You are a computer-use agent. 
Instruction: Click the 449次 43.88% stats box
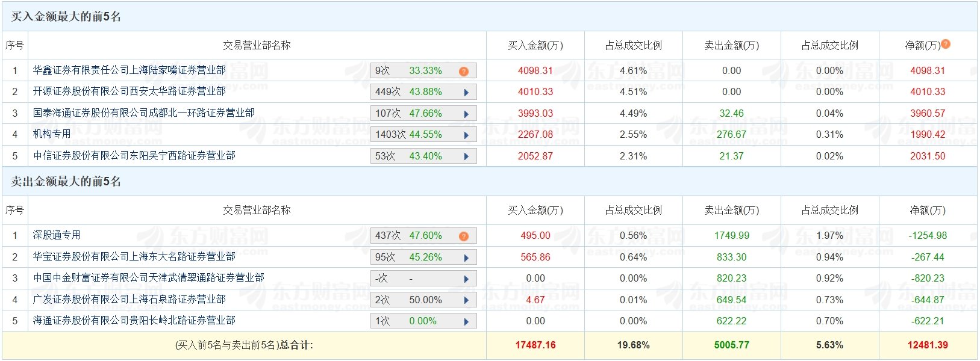pos(423,92)
